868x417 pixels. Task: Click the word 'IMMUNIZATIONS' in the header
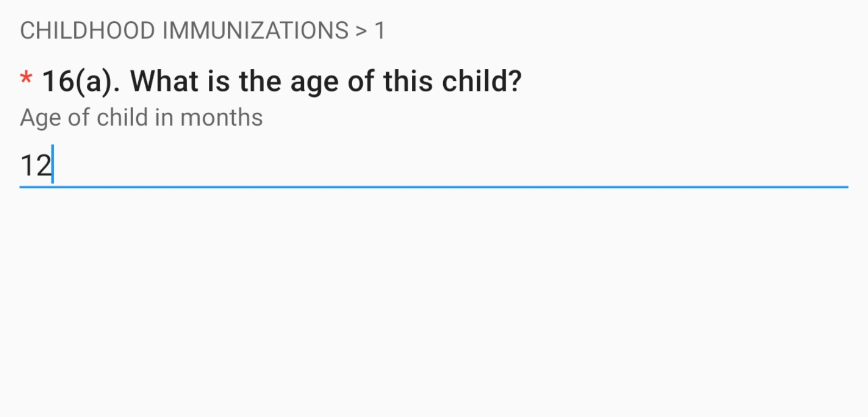256,30
